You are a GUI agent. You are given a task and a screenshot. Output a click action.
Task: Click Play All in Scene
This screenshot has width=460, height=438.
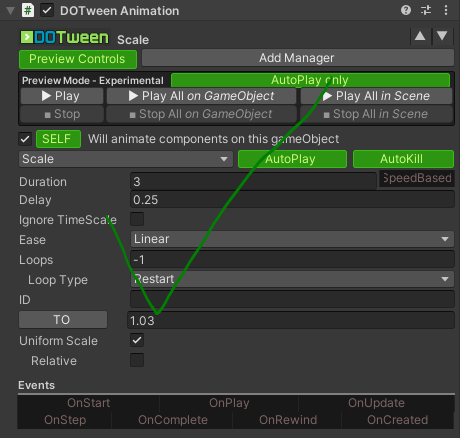377,96
